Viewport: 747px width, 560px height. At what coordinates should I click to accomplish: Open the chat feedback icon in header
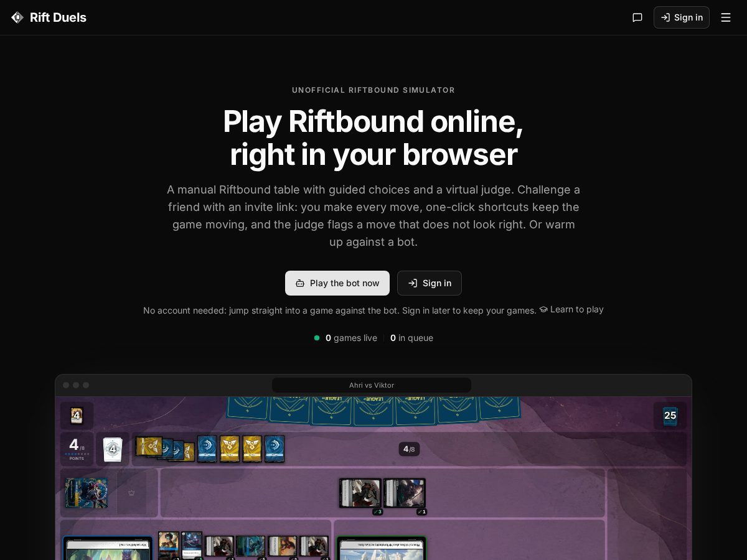pyautogui.click(x=637, y=17)
